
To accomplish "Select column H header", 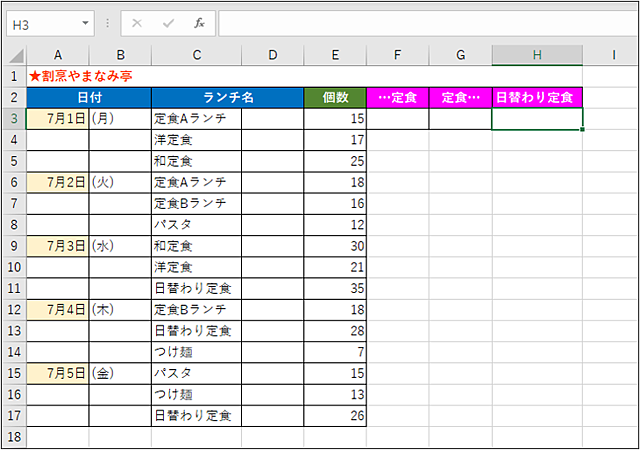I will [x=537, y=55].
